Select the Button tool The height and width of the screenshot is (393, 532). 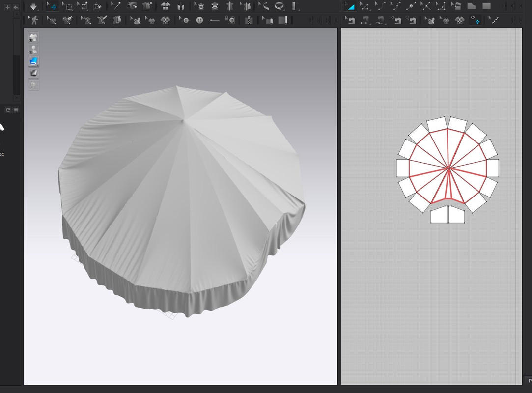(199, 20)
